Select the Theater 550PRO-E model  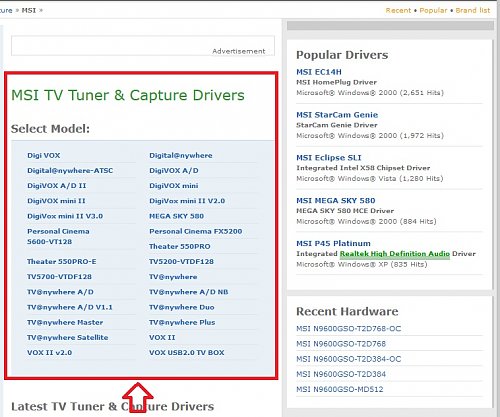62,261
